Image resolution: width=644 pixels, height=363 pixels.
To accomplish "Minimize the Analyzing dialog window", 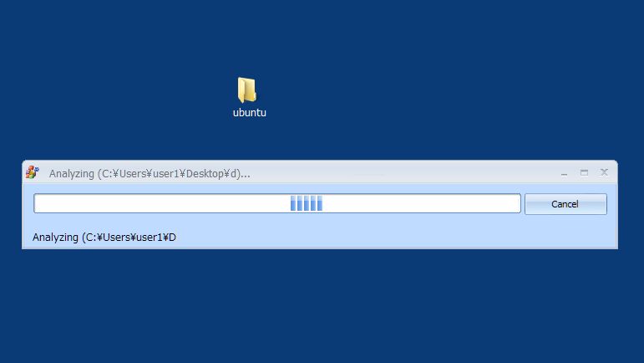I will point(564,173).
